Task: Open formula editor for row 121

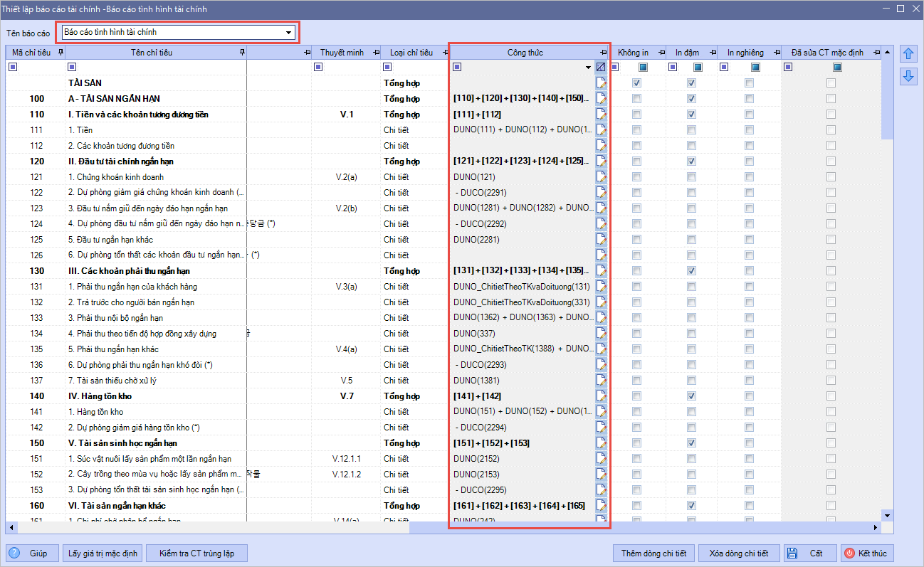Action: [x=601, y=176]
